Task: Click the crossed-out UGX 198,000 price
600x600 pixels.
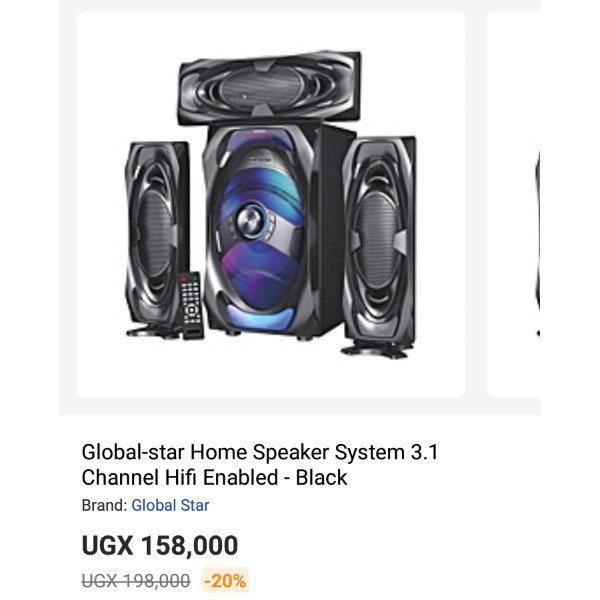Action: point(136,581)
